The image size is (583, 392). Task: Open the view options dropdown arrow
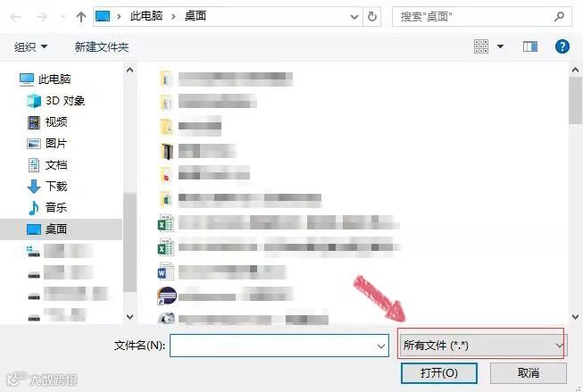click(501, 46)
